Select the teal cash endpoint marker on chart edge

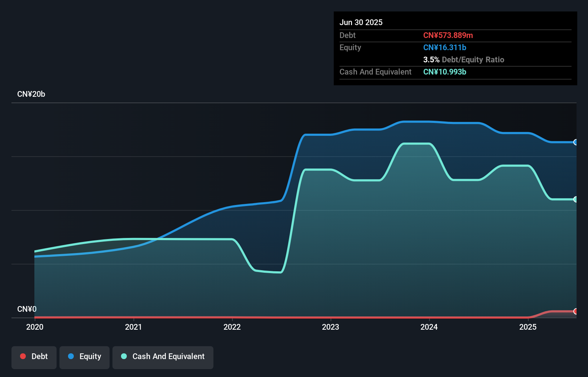575,199
